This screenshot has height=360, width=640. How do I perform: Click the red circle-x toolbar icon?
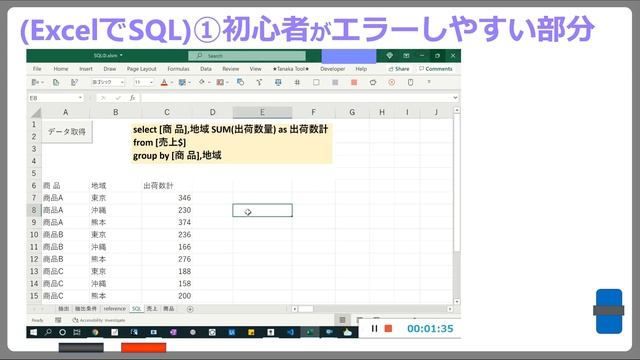tap(391, 82)
